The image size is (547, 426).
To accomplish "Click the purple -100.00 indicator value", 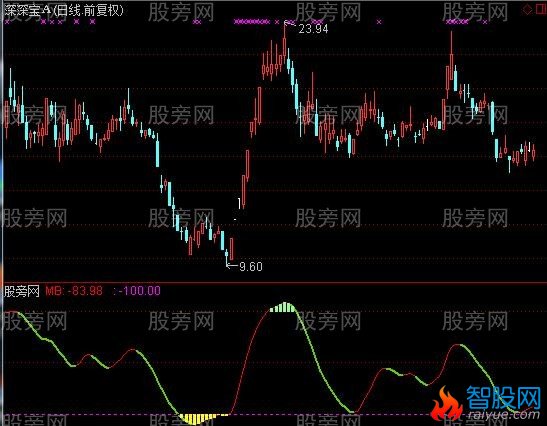I will coord(139,291).
